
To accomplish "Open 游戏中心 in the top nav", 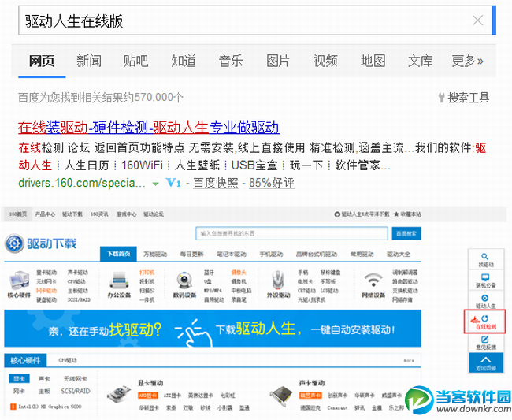I will click(127, 214).
